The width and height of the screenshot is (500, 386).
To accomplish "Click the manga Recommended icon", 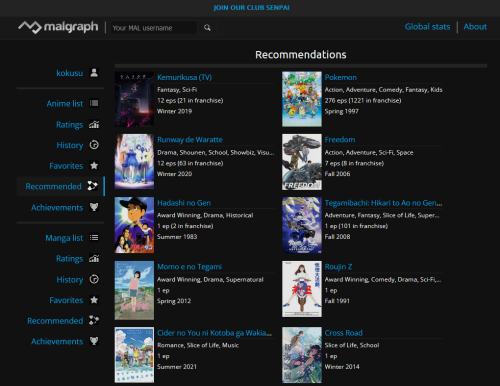I will tap(94, 320).
